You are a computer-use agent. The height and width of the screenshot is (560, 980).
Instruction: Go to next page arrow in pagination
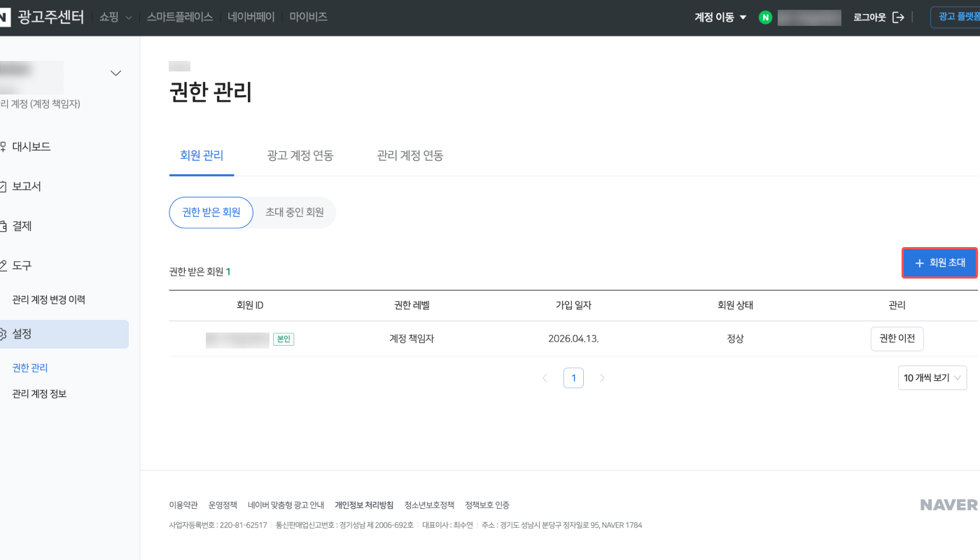[x=602, y=378]
